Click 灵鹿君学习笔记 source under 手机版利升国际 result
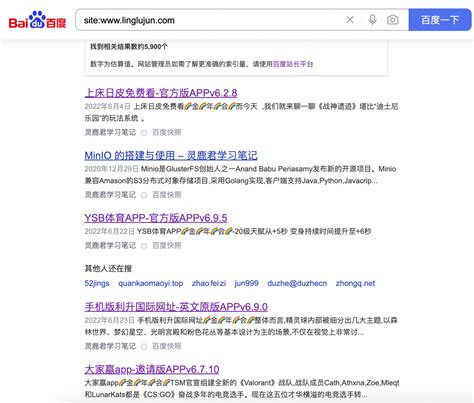474x403 pixels. (110, 346)
